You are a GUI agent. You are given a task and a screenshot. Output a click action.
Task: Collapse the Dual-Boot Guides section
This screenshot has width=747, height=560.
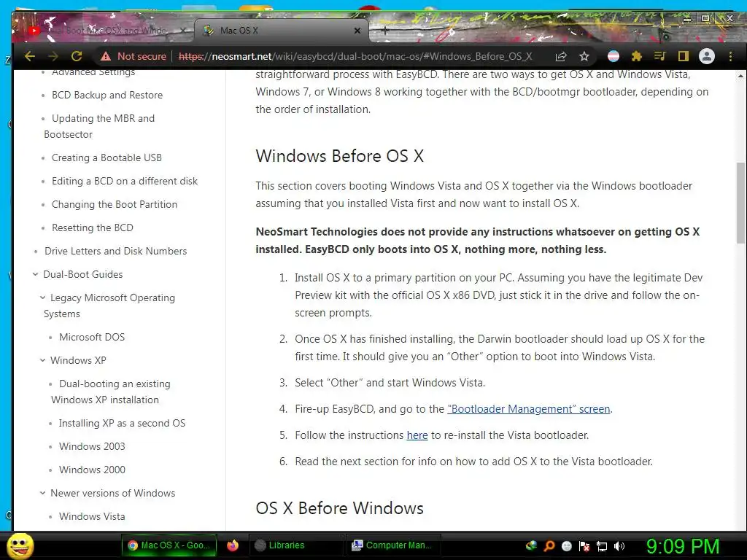(x=35, y=274)
